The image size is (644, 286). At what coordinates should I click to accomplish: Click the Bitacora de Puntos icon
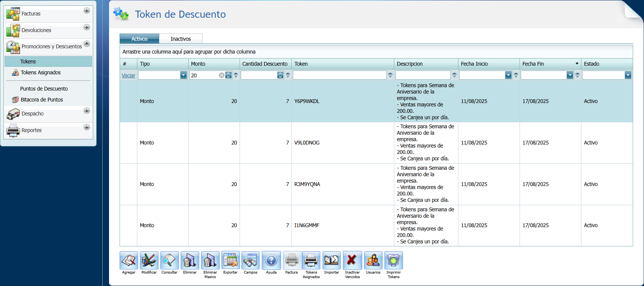(15, 100)
